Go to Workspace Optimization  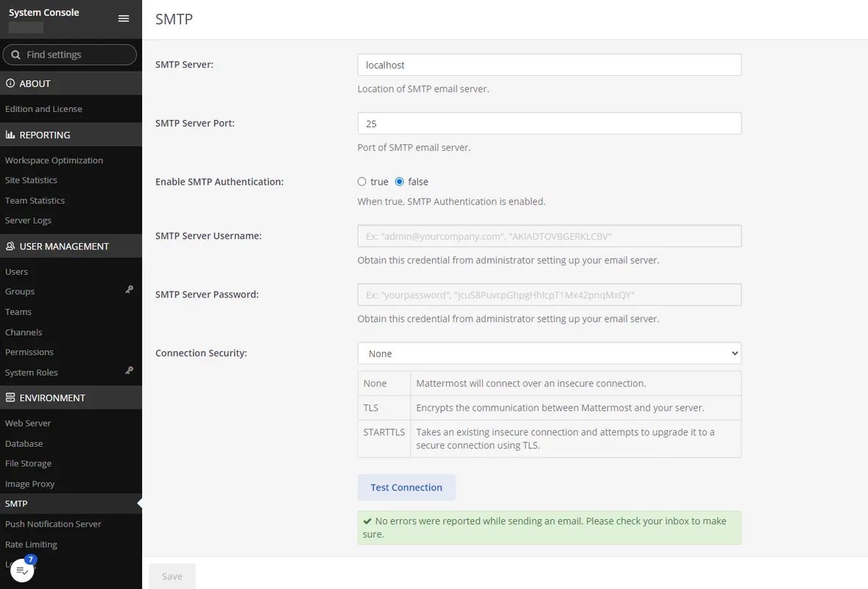click(54, 160)
